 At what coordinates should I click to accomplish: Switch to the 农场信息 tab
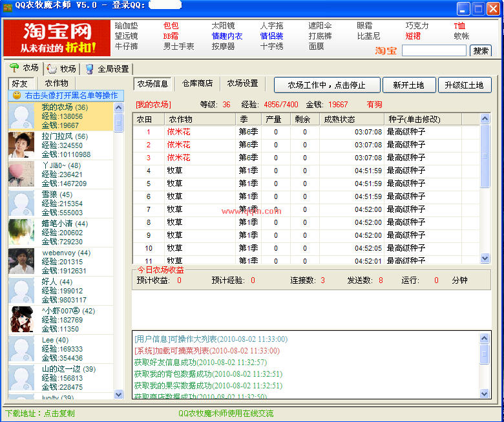click(x=152, y=84)
